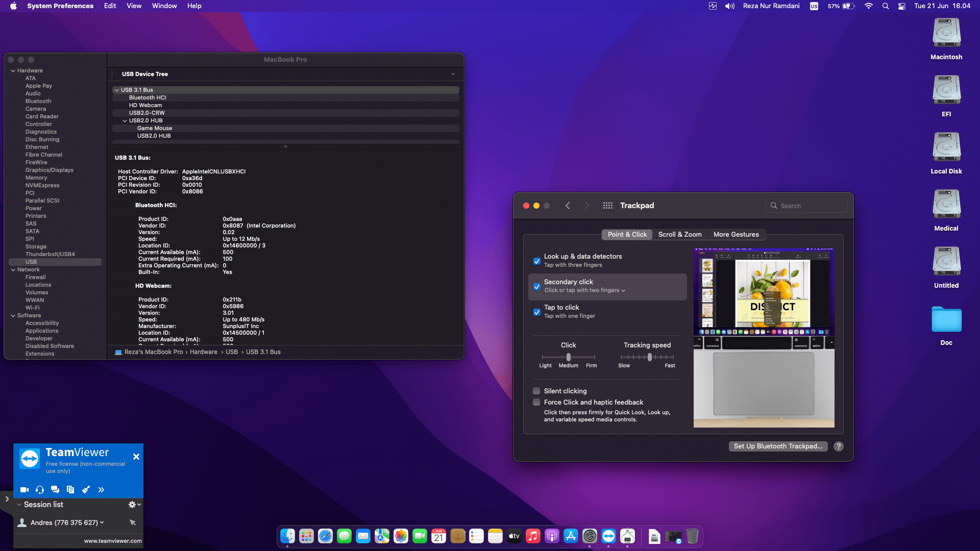Collapse the first USB2.0 HUB tree node

(125, 121)
